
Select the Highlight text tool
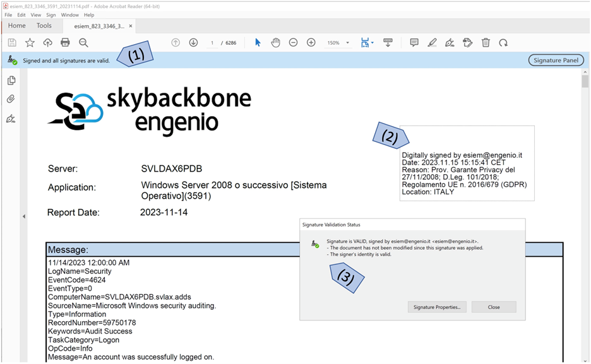click(432, 42)
